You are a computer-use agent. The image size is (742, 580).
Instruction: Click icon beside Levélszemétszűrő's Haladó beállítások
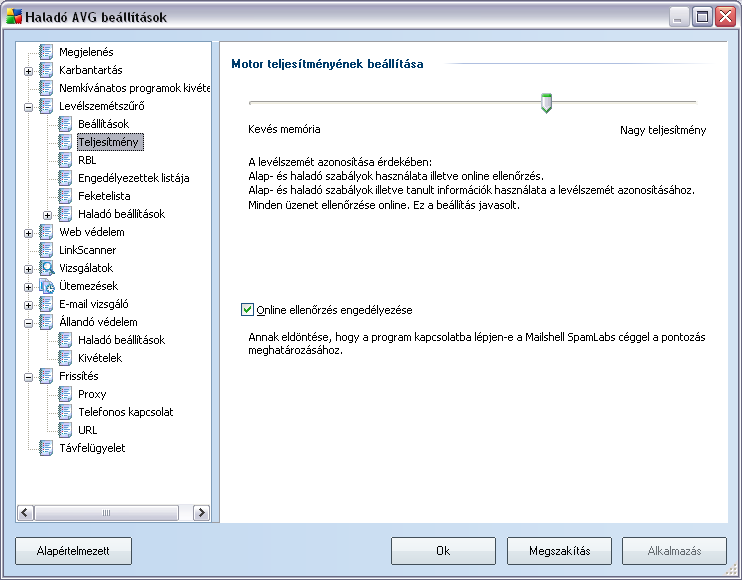click(65, 213)
